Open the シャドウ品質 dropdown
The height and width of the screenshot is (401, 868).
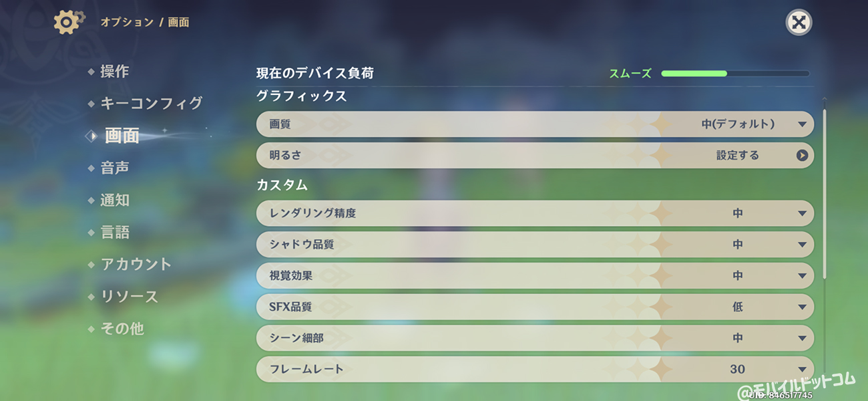535,245
